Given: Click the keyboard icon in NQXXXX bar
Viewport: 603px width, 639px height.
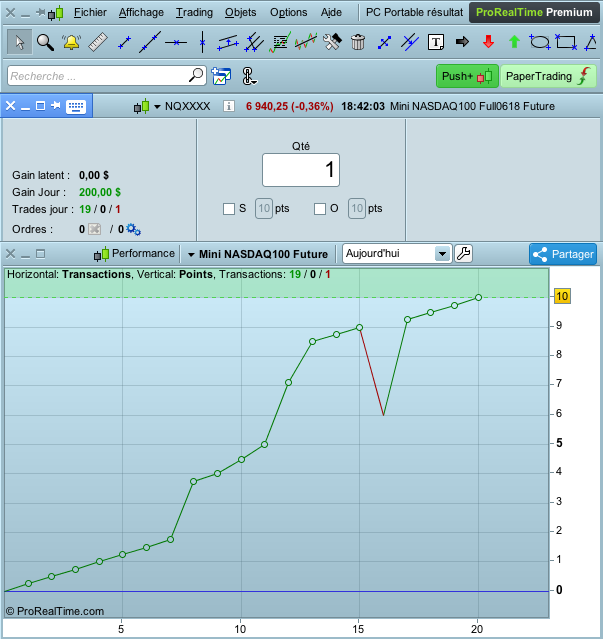Looking at the screenshot, I should click(76, 106).
